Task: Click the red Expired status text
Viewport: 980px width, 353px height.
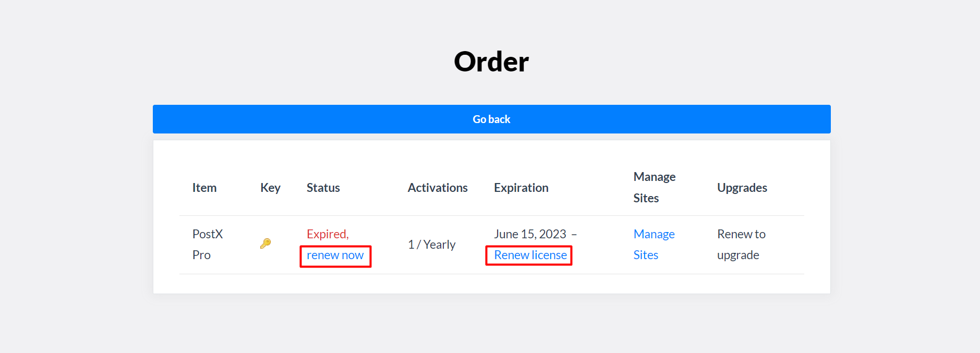Action: coord(327,234)
